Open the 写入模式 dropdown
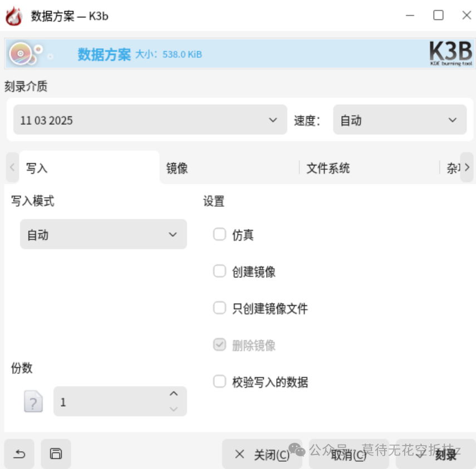Image resolution: width=476 pixels, height=469 pixels. click(104, 234)
